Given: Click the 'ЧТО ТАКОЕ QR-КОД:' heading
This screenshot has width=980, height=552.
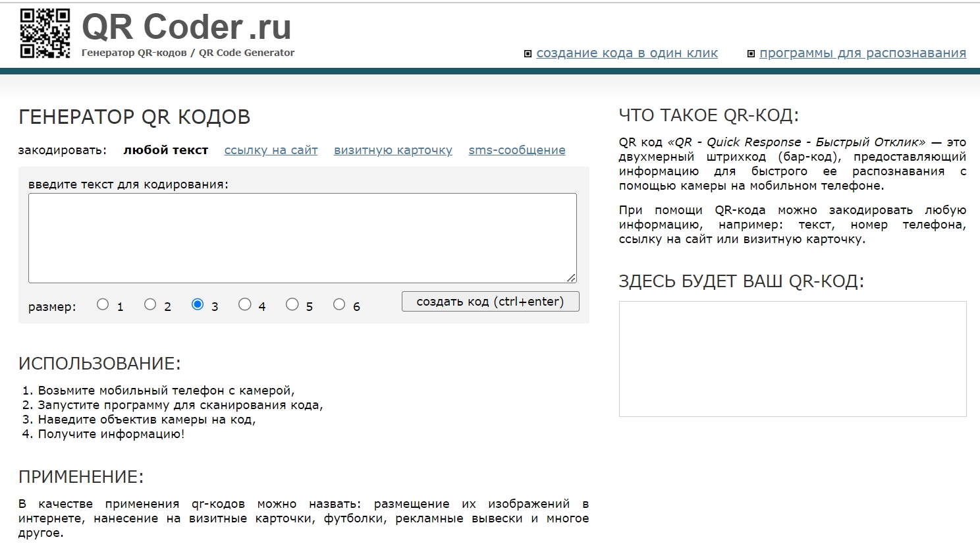Looking at the screenshot, I should 709,115.
